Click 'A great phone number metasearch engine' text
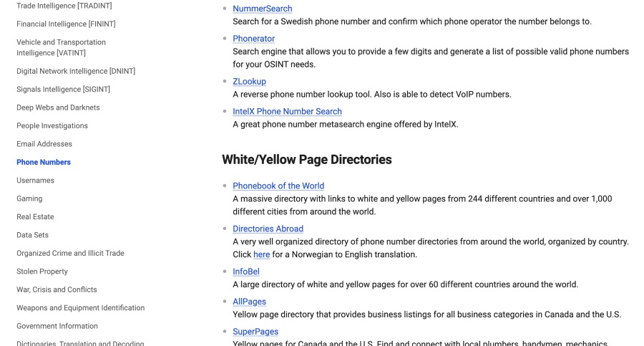 (x=346, y=124)
